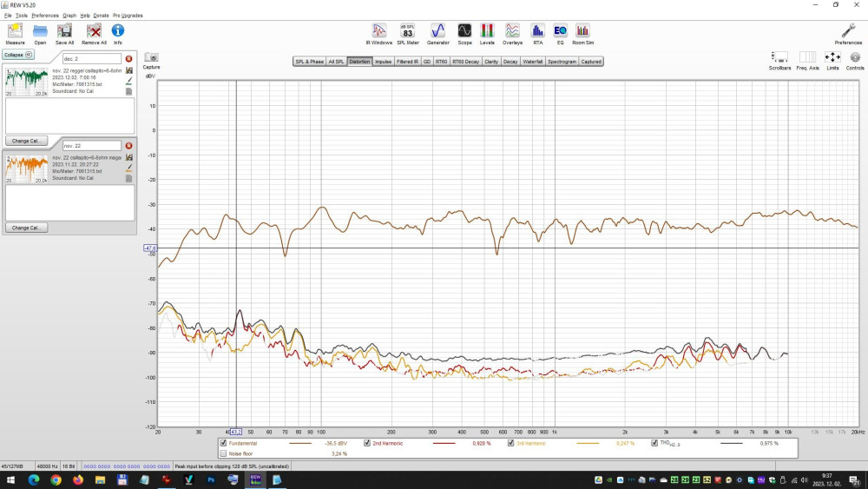Click Change Cal for dec. 2 measurement

coord(26,141)
